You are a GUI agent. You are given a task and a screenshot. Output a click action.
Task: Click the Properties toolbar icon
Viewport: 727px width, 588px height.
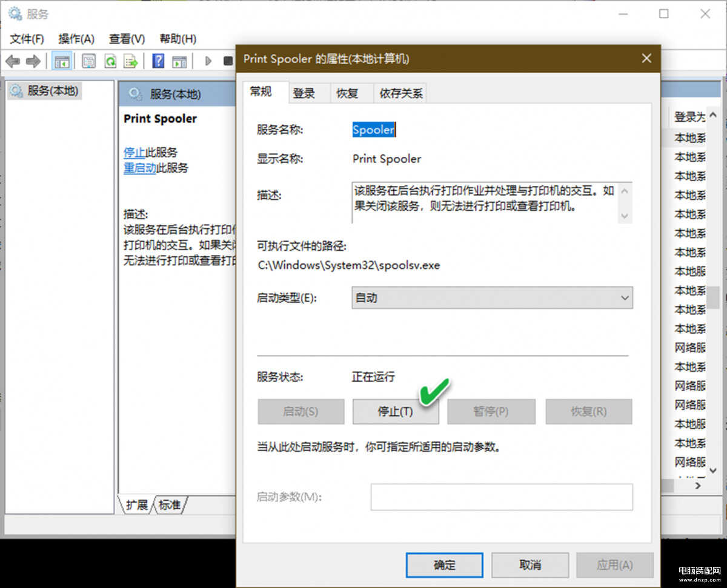click(88, 61)
